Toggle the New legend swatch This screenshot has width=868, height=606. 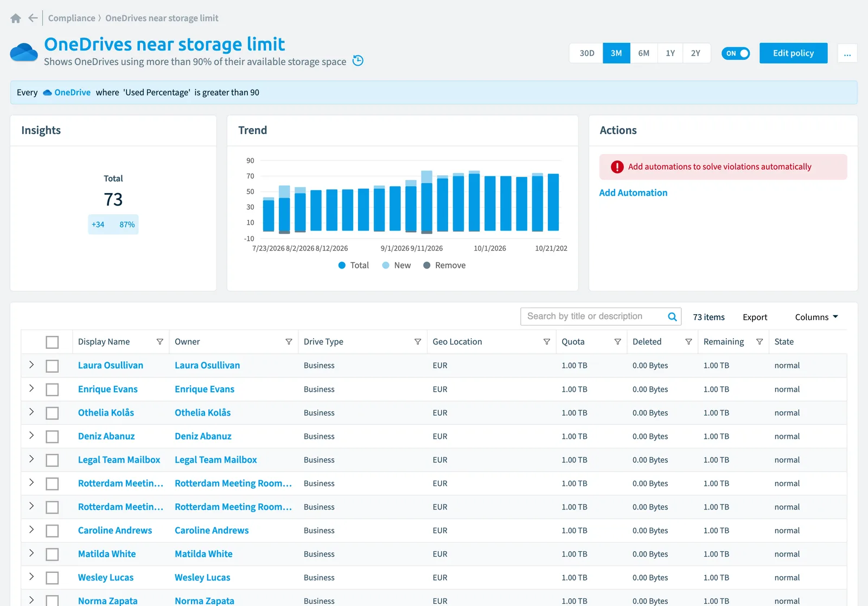pos(386,265)
